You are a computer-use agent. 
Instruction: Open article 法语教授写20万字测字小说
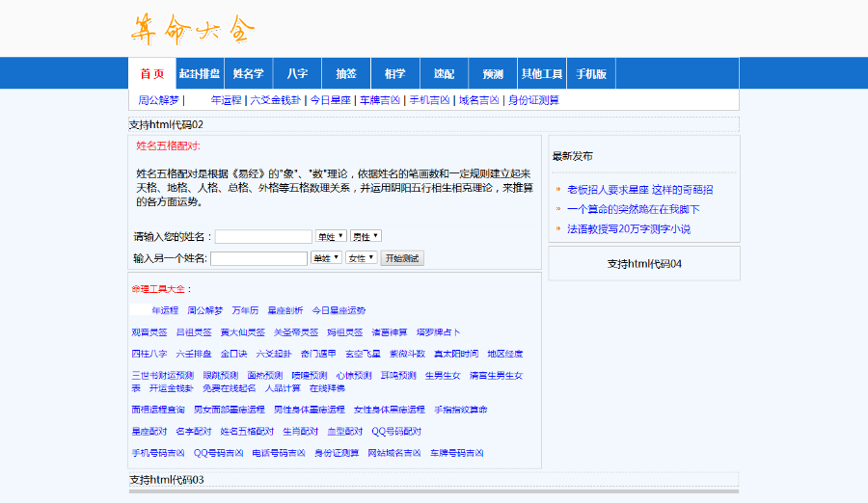pos(629,229)
